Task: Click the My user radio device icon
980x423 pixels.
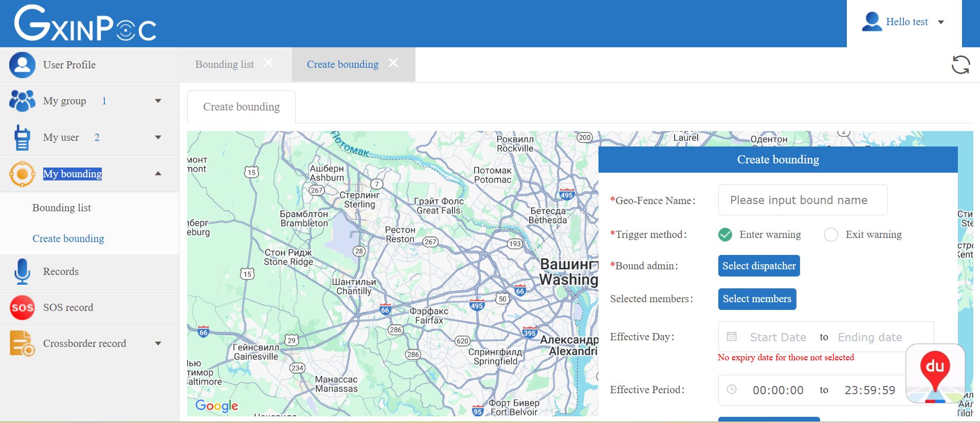Action: coord(22,137)
